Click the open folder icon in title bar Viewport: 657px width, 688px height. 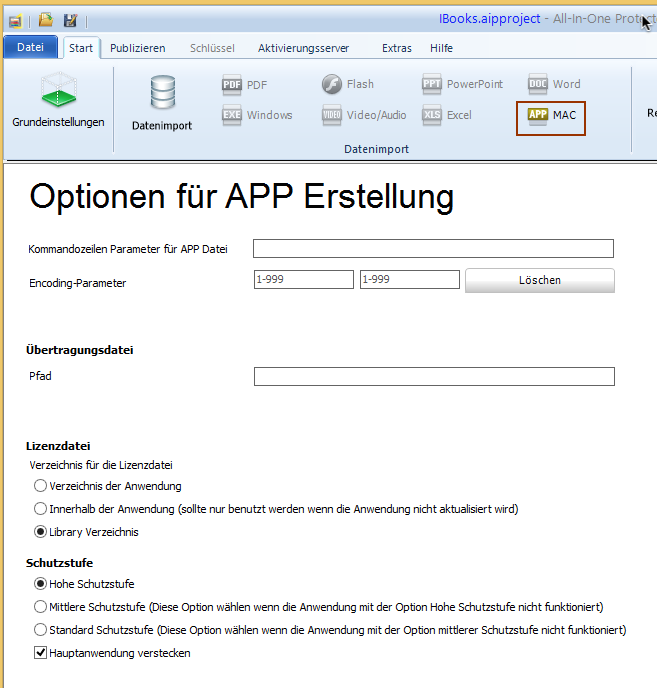[46, 20]
